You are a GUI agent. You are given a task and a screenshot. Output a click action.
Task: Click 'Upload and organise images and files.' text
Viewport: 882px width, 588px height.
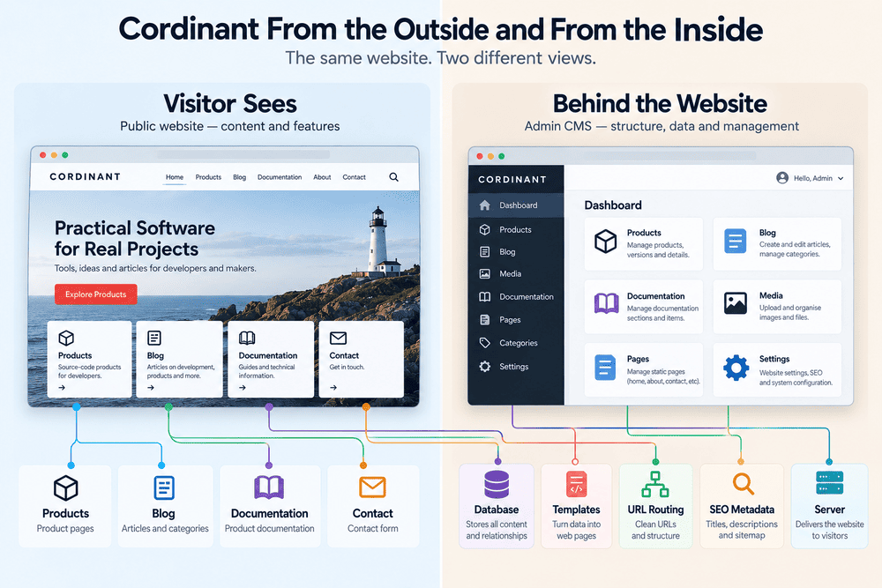(x=790, y=313)
